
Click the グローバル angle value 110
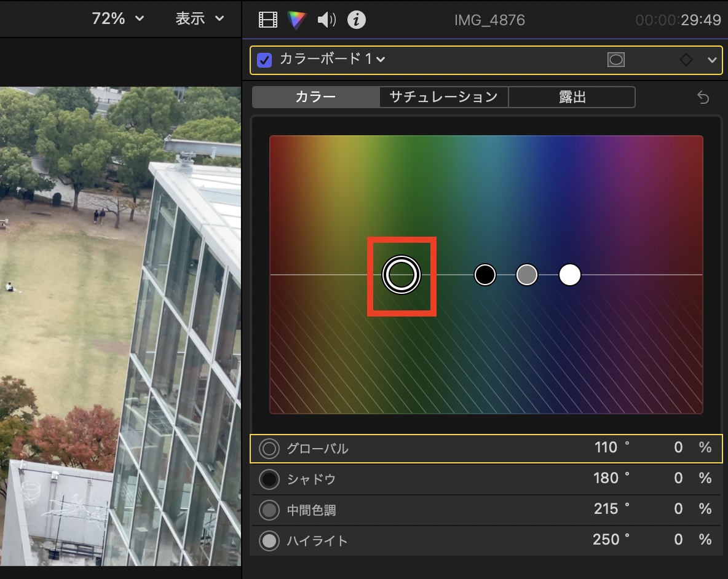tap(606, 447)
